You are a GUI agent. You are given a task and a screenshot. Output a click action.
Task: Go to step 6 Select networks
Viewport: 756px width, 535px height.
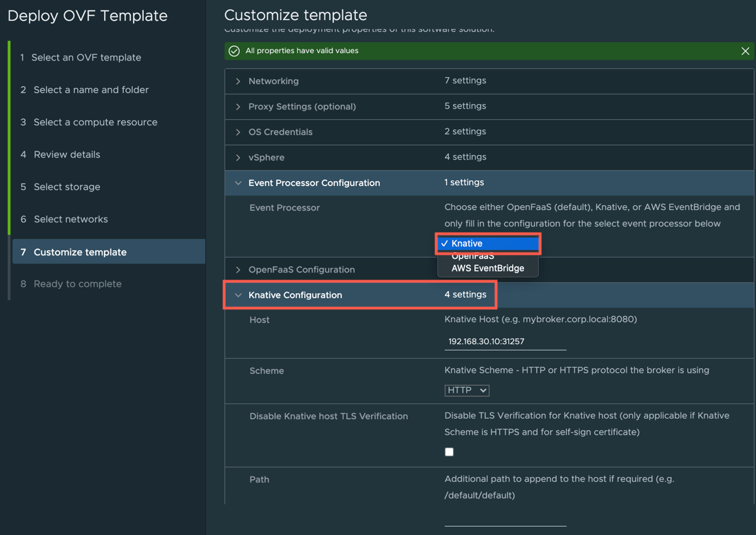[x=70, y=220]
